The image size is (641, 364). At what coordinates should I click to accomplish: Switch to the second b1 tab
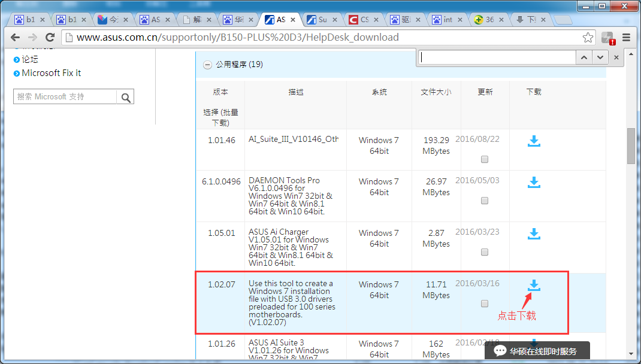click(x=71, y=19)
